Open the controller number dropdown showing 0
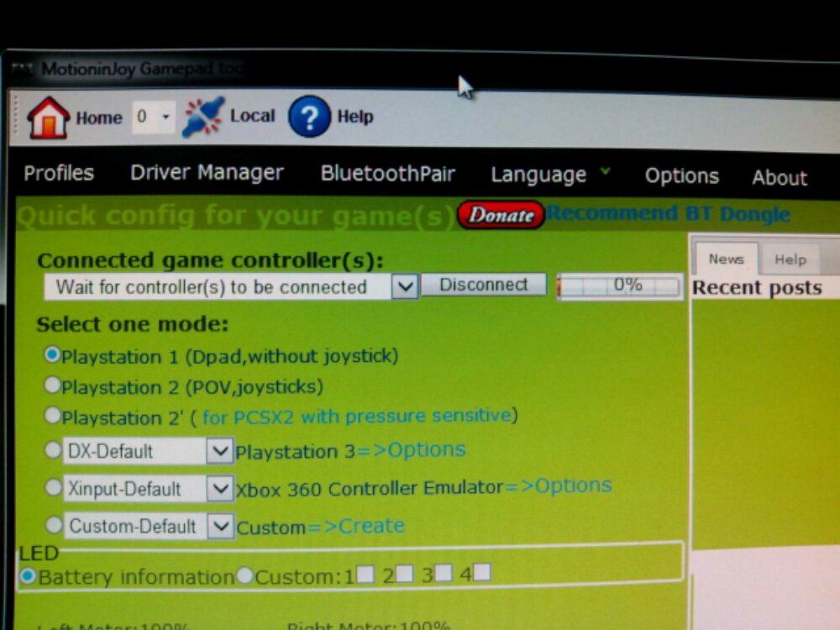 point(154,116)
